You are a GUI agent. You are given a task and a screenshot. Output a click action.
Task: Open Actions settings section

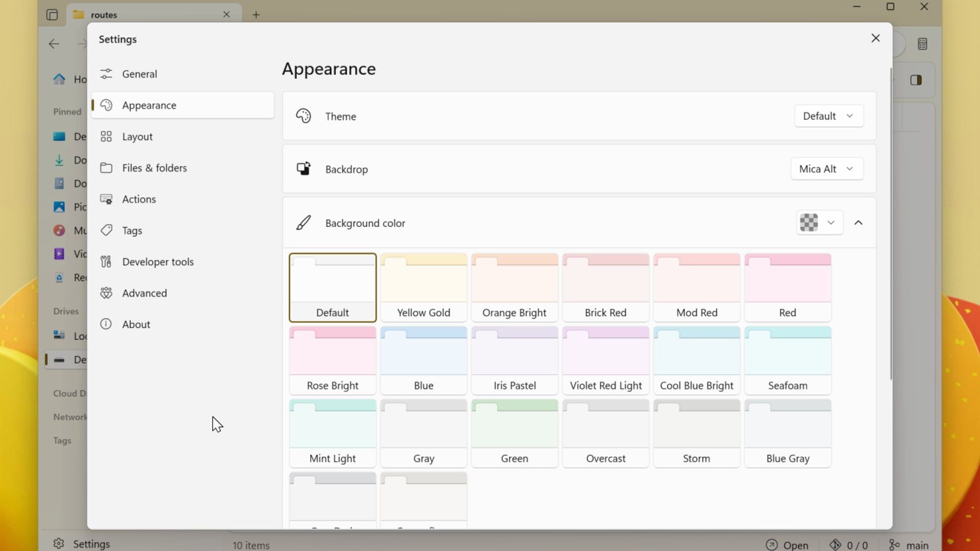pyautogui.click(x=182, y=199)
